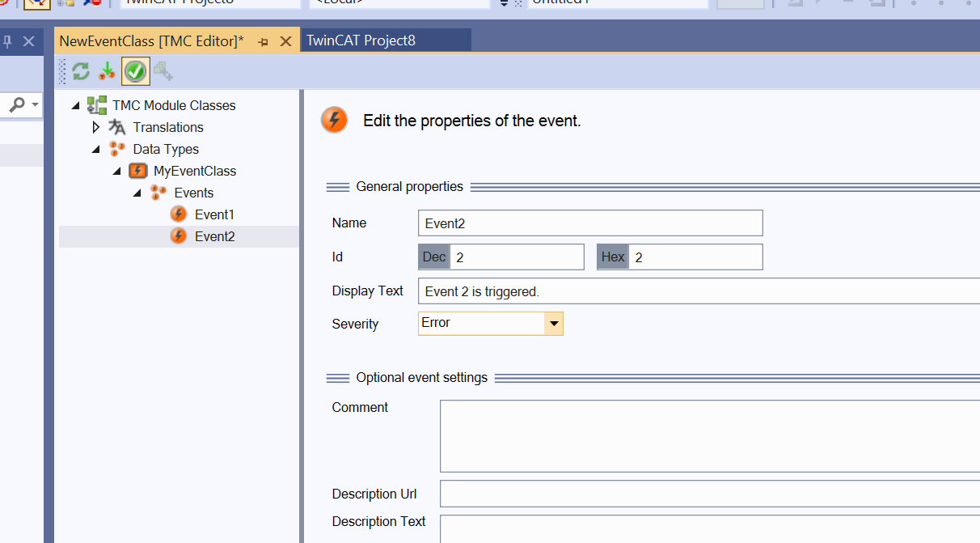980x543 pixels.
Task: Click the green reload arrows toolbar icon
Action: click(81, 71)
